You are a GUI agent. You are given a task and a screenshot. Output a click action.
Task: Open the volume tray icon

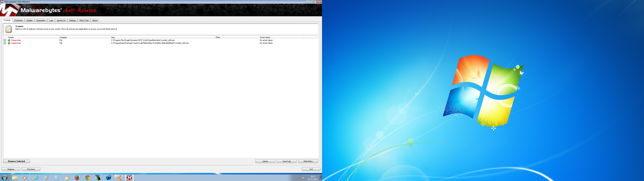point(304,178)
